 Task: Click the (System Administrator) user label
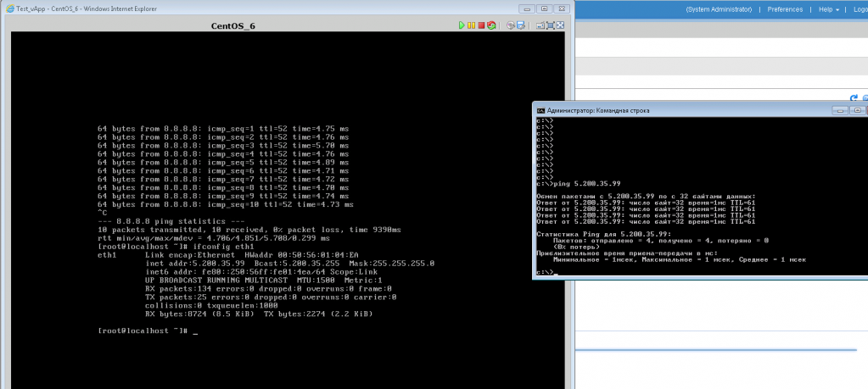719,9
